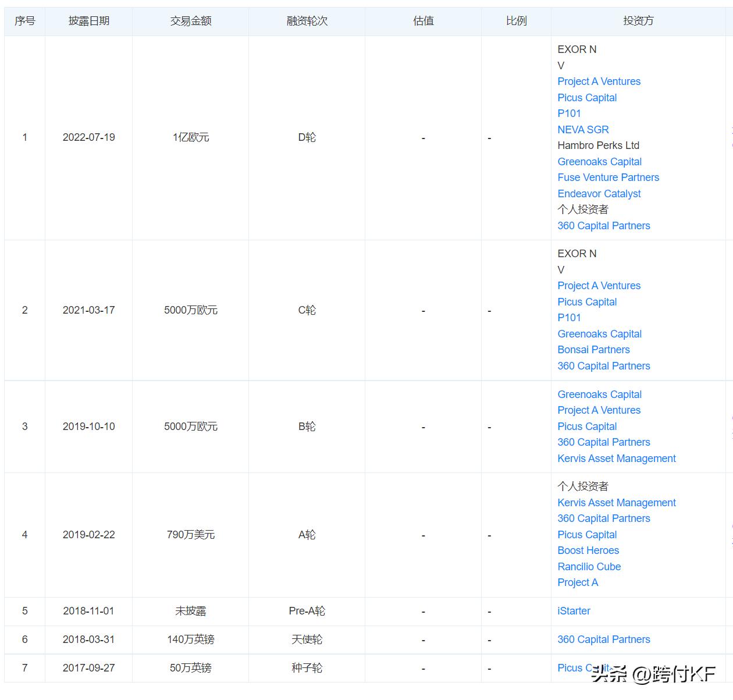
Task: Select the date 2018-03-31
Action: click(x=88, y=639)
